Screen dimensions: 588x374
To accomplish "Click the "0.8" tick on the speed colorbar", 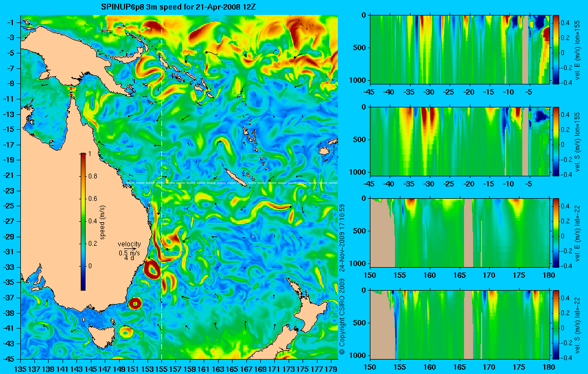I will 92,176.
